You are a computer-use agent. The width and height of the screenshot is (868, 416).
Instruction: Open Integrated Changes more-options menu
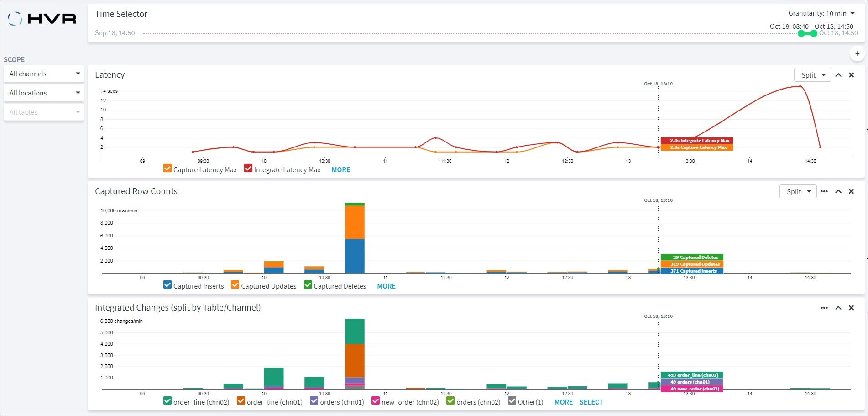[x=824, y=308]
